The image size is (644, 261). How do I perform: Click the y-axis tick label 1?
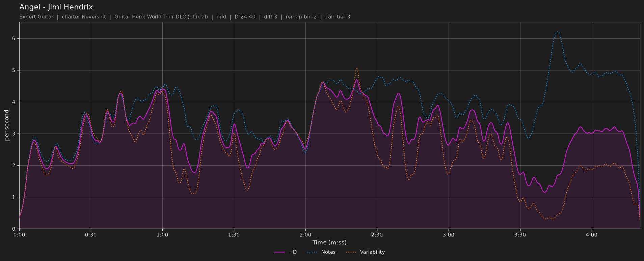tap(14, 197)
